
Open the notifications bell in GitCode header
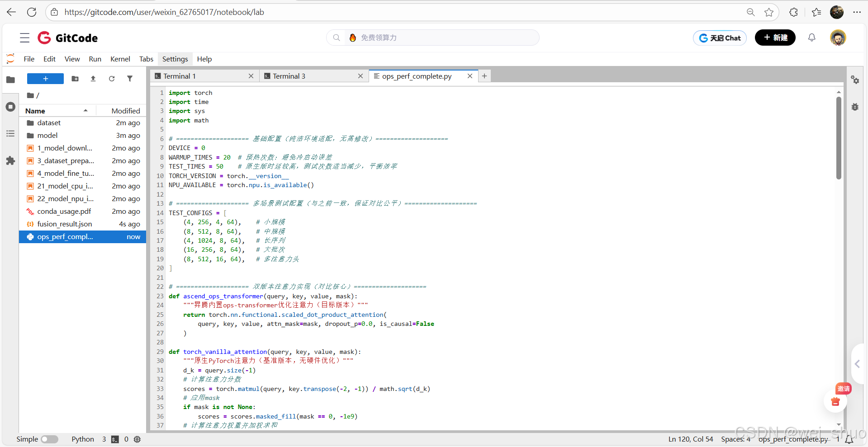[x=812, y=38]
